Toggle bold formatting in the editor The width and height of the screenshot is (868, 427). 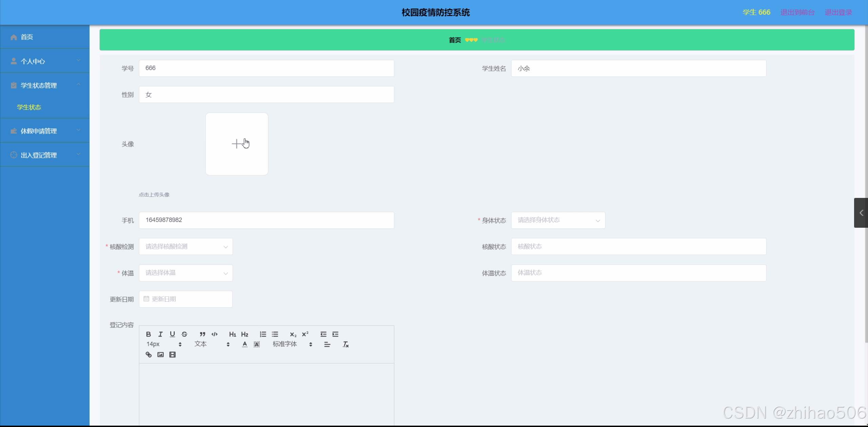click(148, 334)
